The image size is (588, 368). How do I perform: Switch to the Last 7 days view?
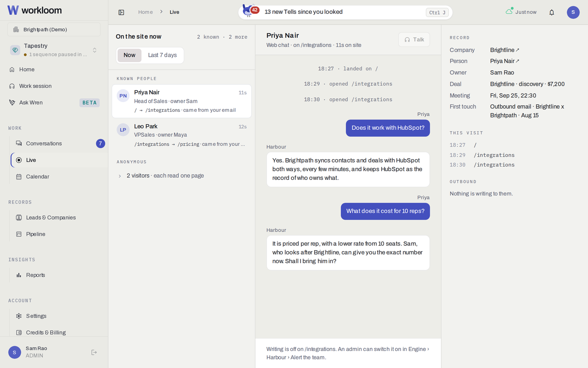(x=162, y=55)
